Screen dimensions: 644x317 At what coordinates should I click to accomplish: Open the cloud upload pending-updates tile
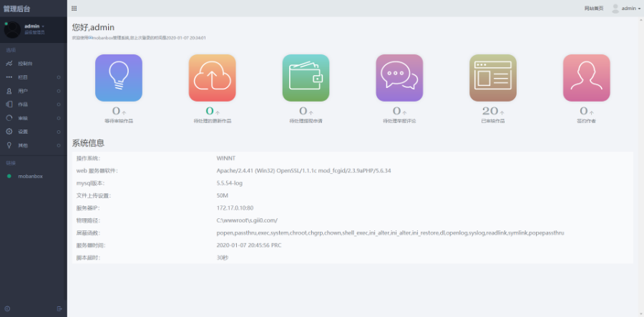point(213,77)
